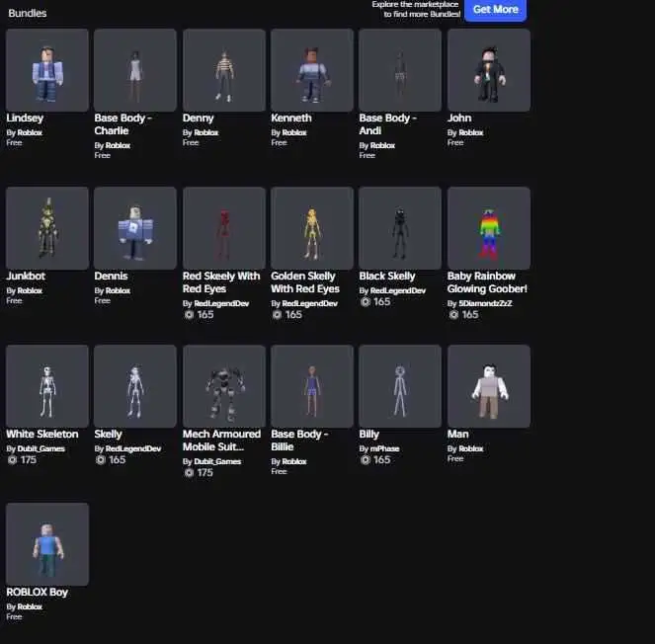Visit creator mPhase under Billy
655x644 pixels.
pos(384,449)
